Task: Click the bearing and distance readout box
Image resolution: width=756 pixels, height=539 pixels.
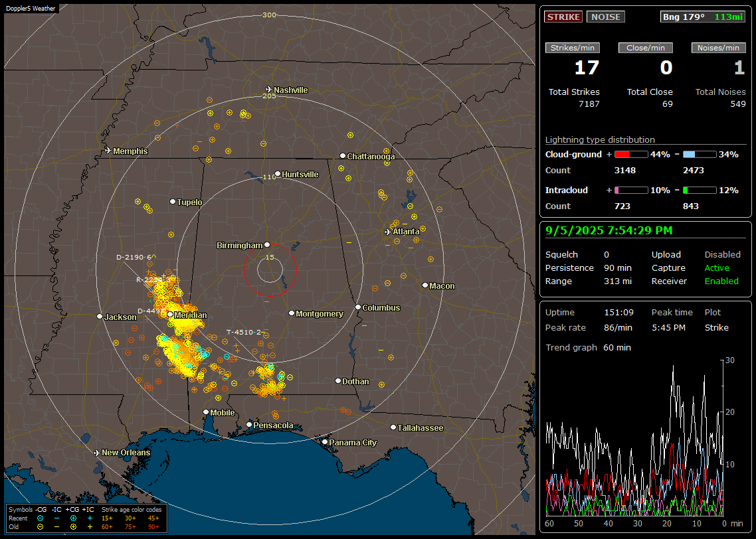Action: pyautogui.click(x=702, y=17)
